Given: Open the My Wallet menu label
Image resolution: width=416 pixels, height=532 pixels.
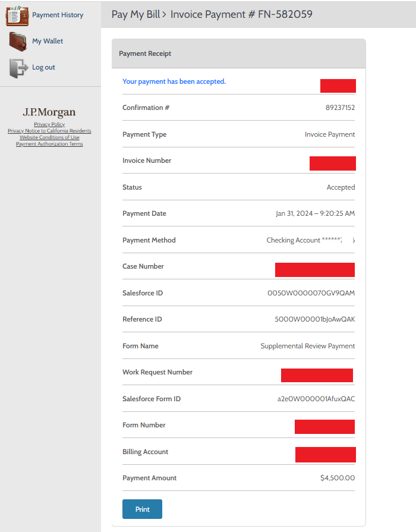Looking at the screenshot, I should [x=48, y=41].
